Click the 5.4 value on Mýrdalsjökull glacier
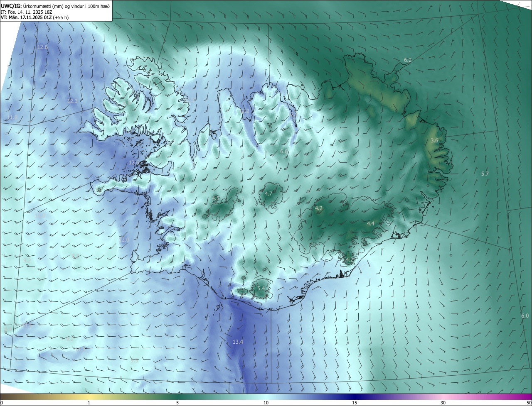Viewport: 532px width, 406px height. (x=261, y=288)
